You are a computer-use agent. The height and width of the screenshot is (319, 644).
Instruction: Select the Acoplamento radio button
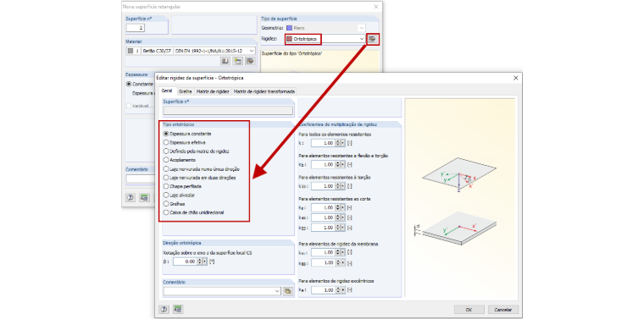coord(166,160)
